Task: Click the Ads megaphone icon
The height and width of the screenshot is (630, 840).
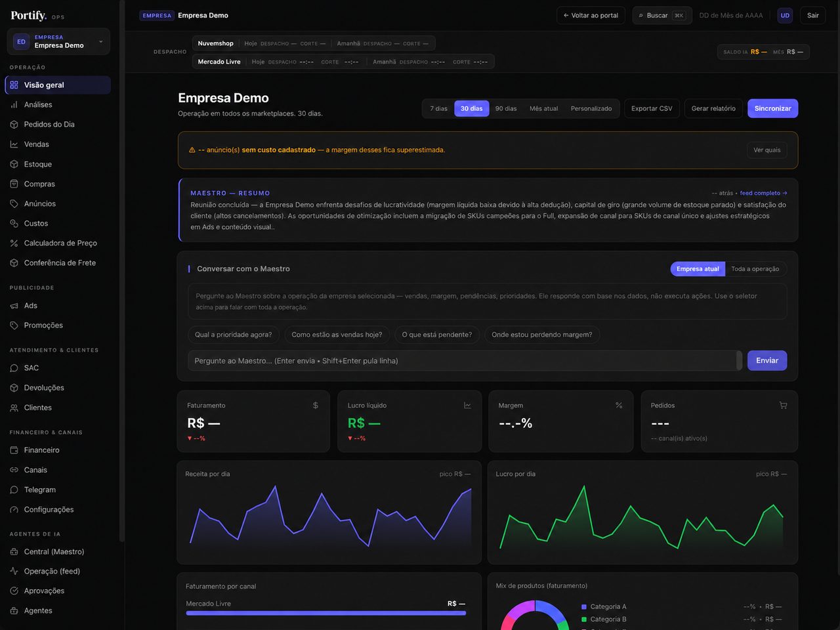Action: tap(14, 306)
